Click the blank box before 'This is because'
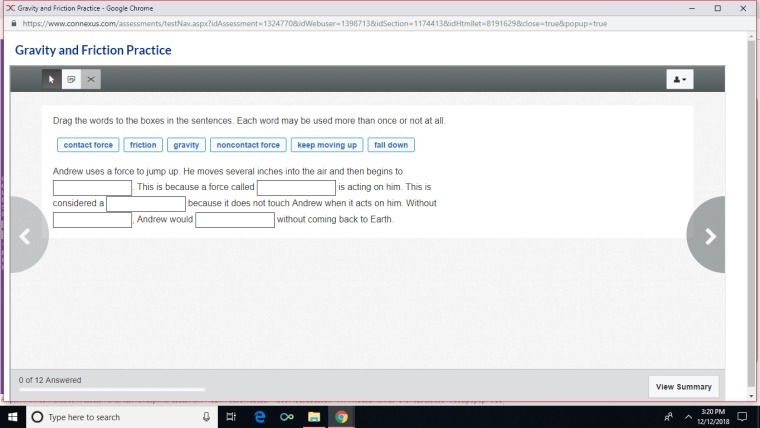This screenshot has height=428, width=760. [92, 188]
